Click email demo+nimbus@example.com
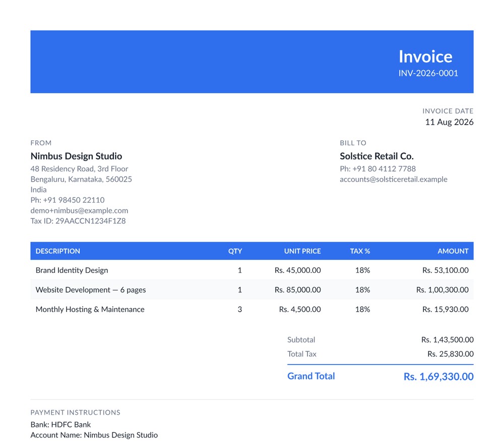Screen dimensions: 504x442 [x=79, y=210]
